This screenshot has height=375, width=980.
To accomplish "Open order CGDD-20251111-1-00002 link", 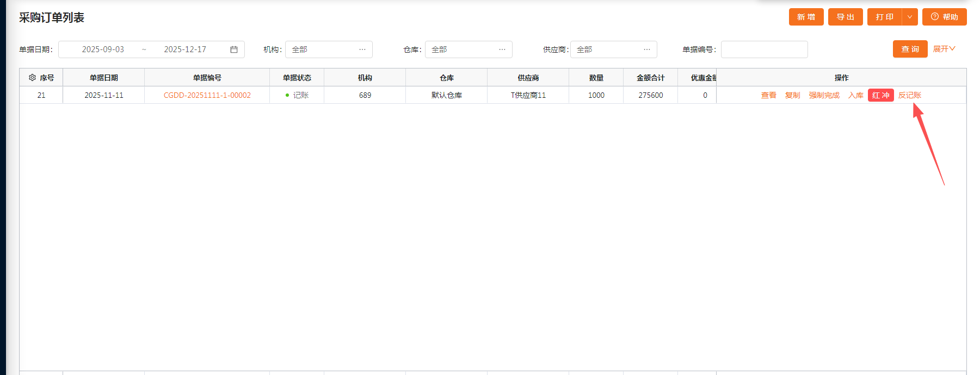I will pos(207,95).
